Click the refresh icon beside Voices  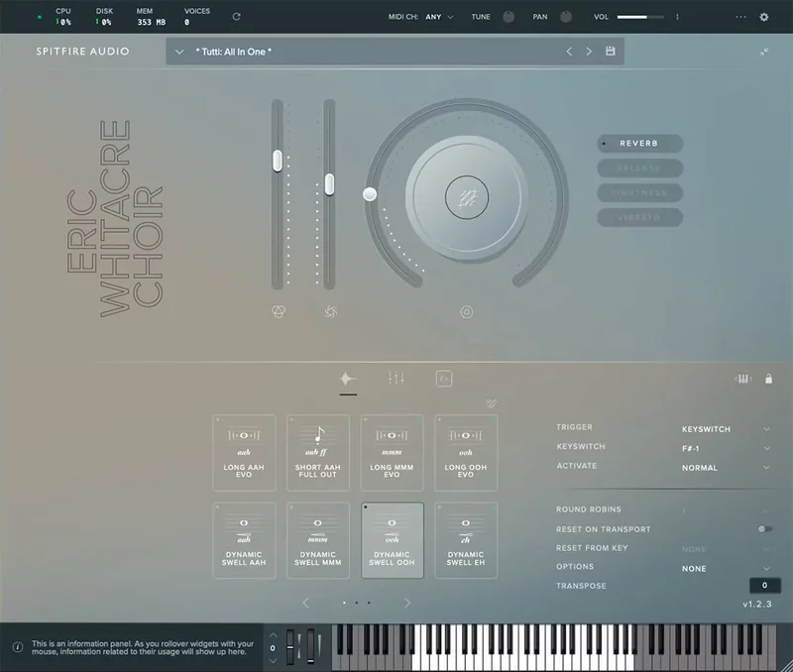coord(236,17)
